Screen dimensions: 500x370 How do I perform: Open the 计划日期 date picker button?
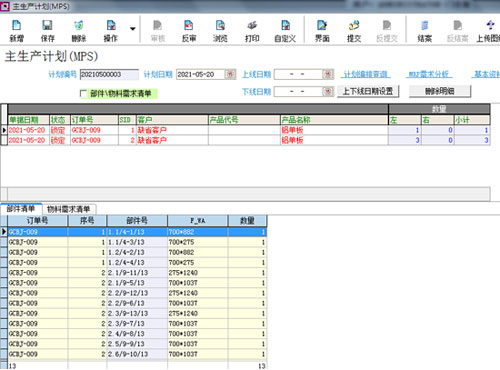(230, 74)
